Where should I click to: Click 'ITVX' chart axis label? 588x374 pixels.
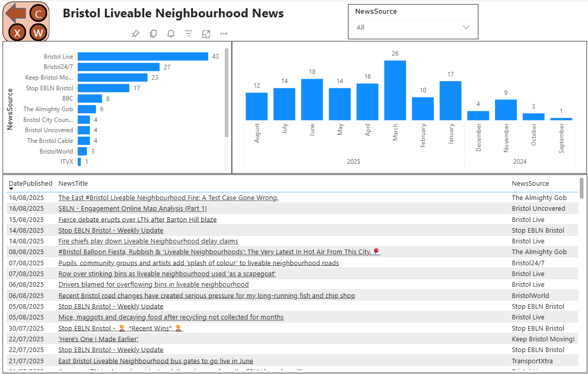pos(67,162)
